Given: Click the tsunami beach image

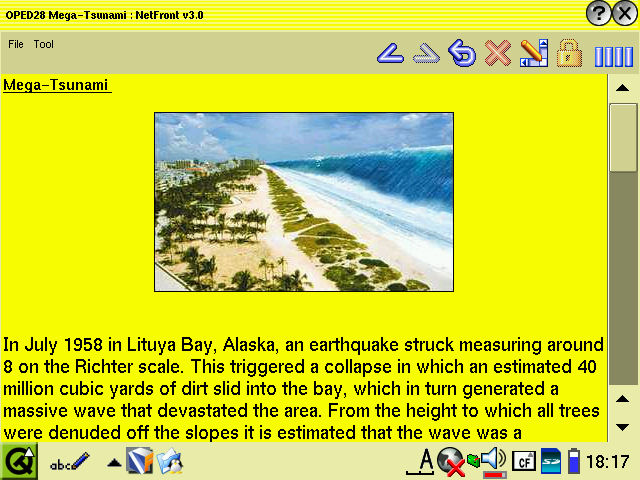Looking at the screenshot, I should 304,202.
